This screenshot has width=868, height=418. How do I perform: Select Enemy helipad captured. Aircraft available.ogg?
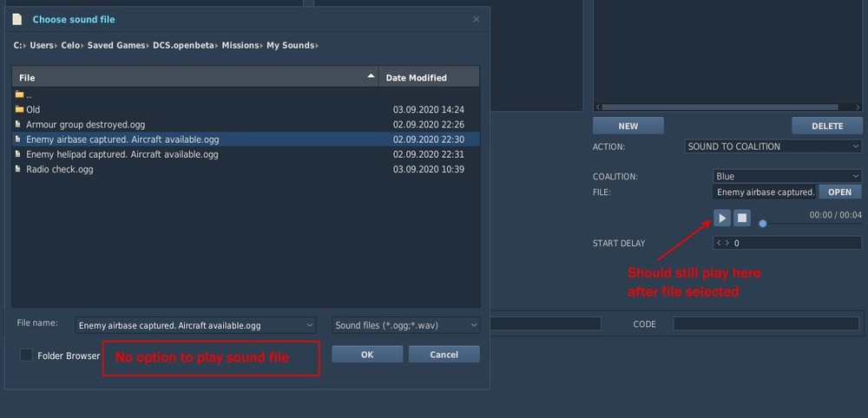click(246, 154)
